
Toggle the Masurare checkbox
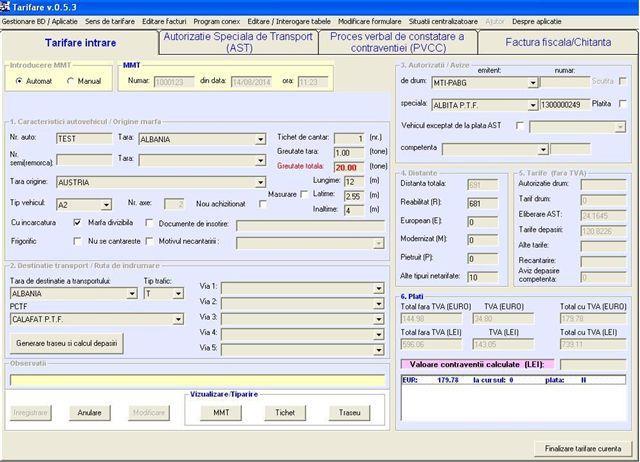pos(304,194)
